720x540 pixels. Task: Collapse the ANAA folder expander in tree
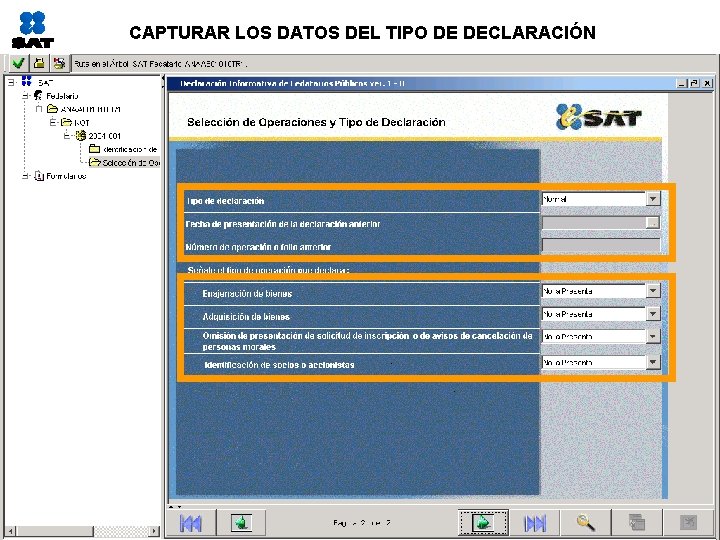click(39, 109)
